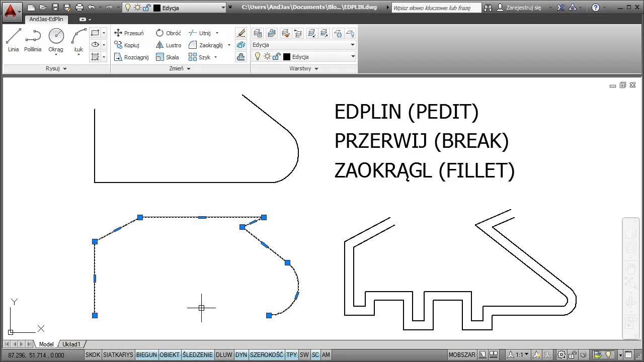
Task: Click the Print plotter icon
Action: click(79, 8)
